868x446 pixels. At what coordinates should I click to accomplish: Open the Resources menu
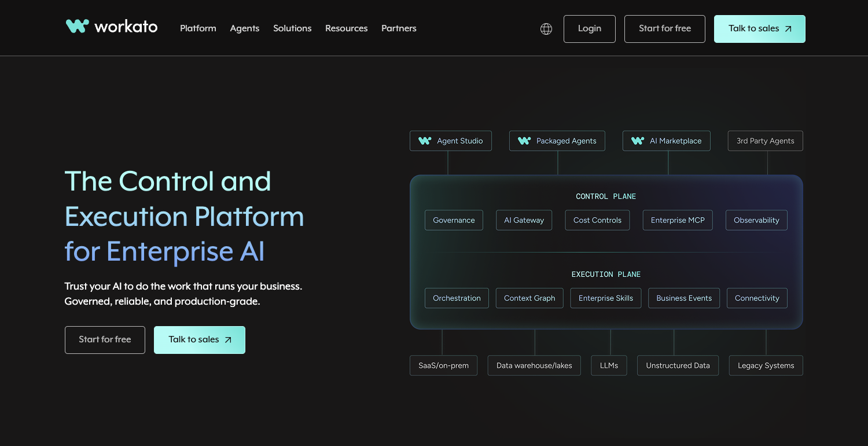346,28
